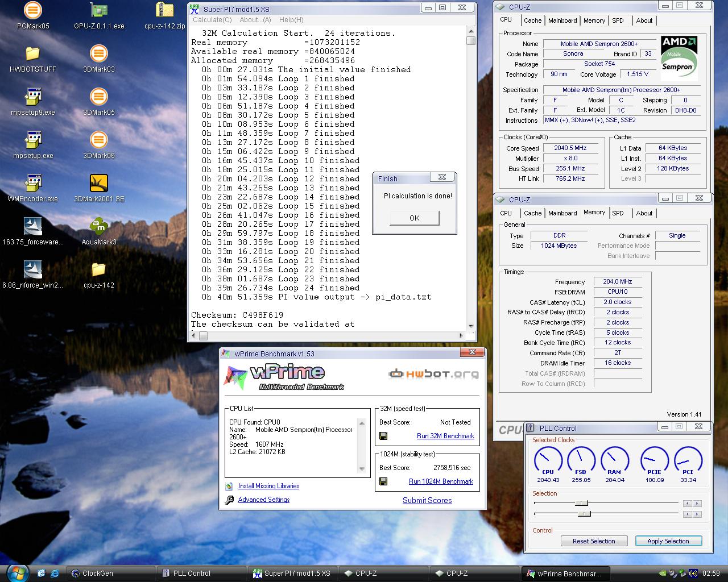Screen dimensions: 728x582
Task: Open About tab in top CPU-Z window
Action: [x=644, y=20]
